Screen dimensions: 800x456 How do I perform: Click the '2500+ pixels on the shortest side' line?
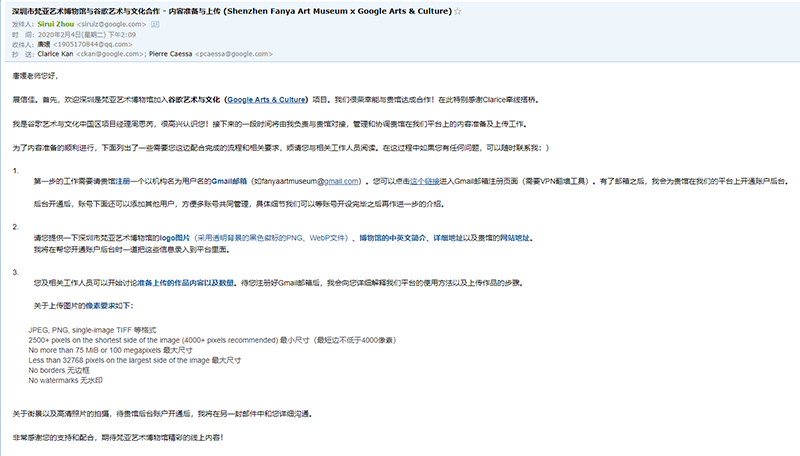coord(212,340)
